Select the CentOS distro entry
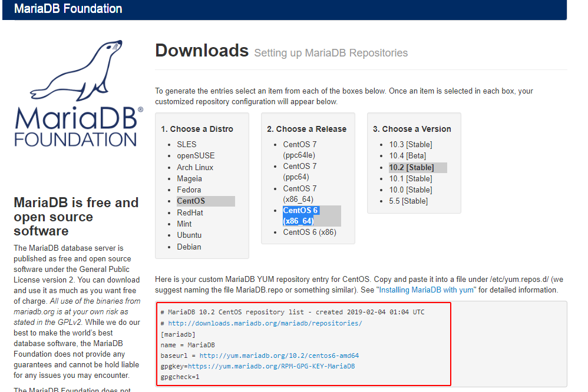 [x=191, y=201]
